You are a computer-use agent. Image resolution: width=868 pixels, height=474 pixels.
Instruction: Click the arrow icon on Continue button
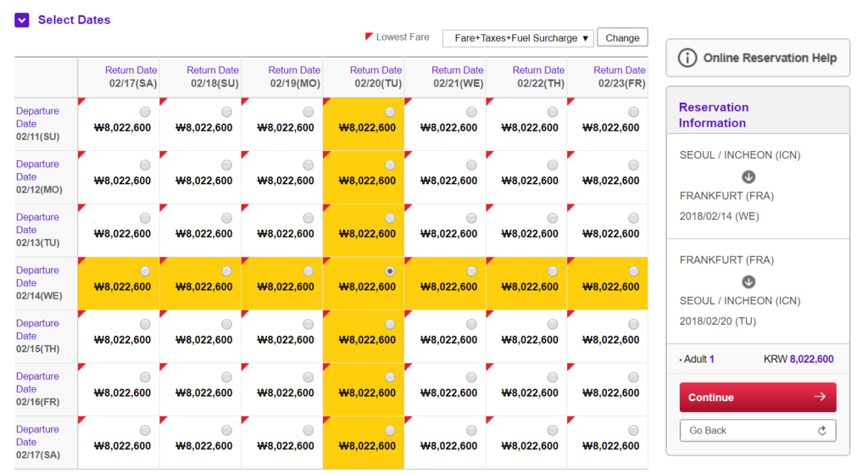click(x=820, y=397)
